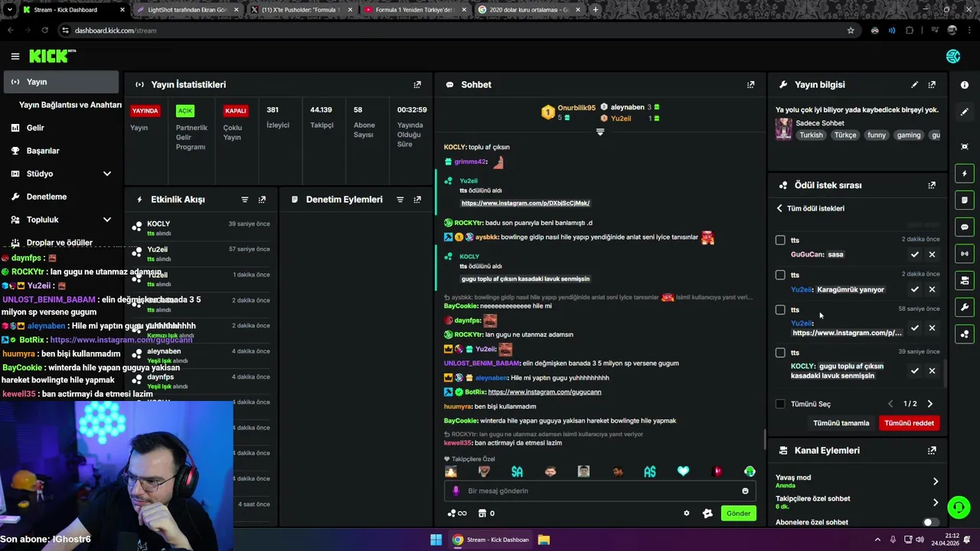Click the Kick profile avatar at top right
The image size is (980, 551).
click(x=953, y=56)
